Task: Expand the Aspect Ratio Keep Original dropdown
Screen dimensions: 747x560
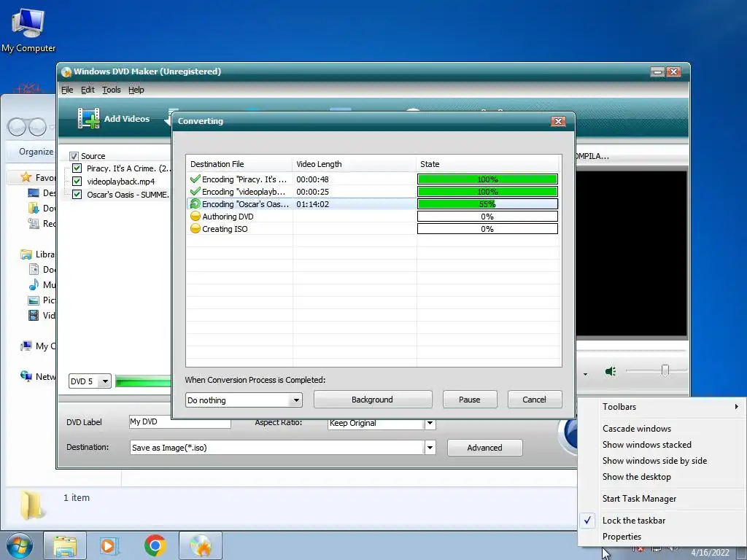Action: tap(430, 423)
